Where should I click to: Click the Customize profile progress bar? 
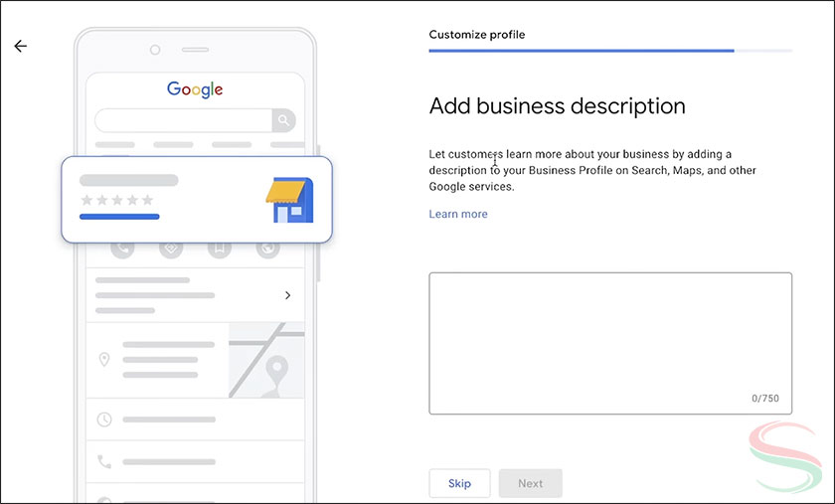[x=609, y=50]
